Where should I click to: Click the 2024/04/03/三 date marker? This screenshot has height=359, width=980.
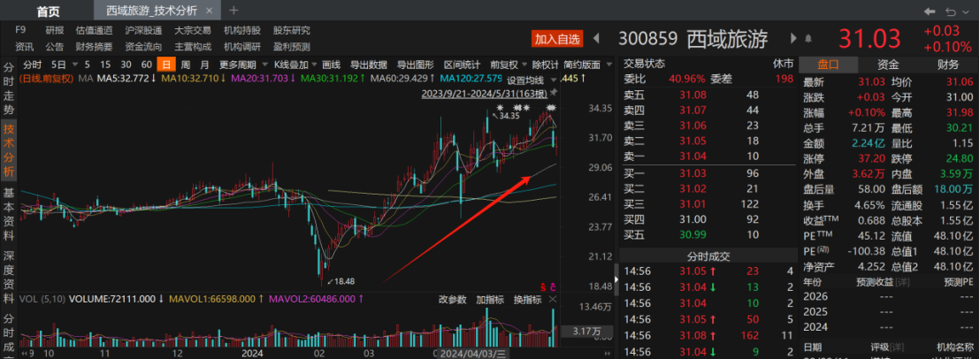pyautogui.click(x=472, y=353)
